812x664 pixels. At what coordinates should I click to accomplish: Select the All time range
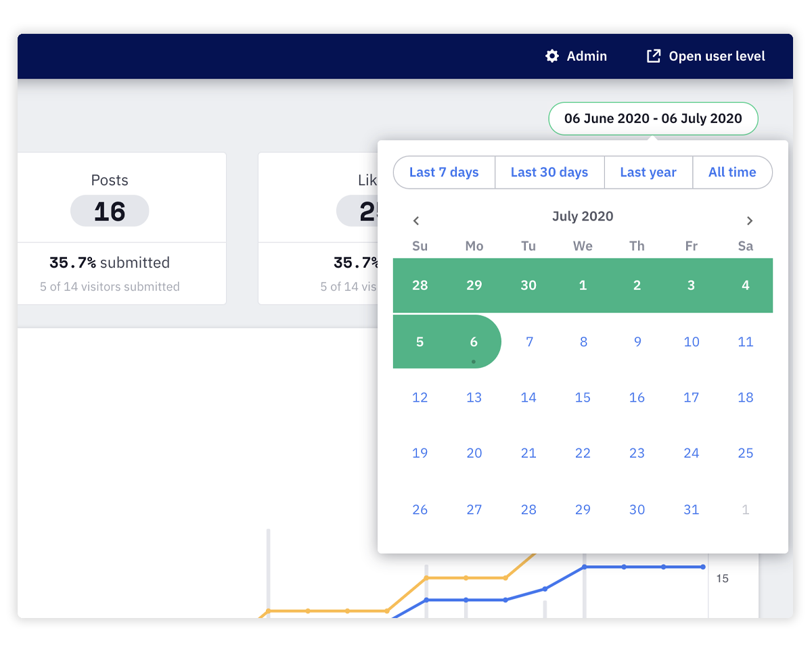[x=732, y=172]
